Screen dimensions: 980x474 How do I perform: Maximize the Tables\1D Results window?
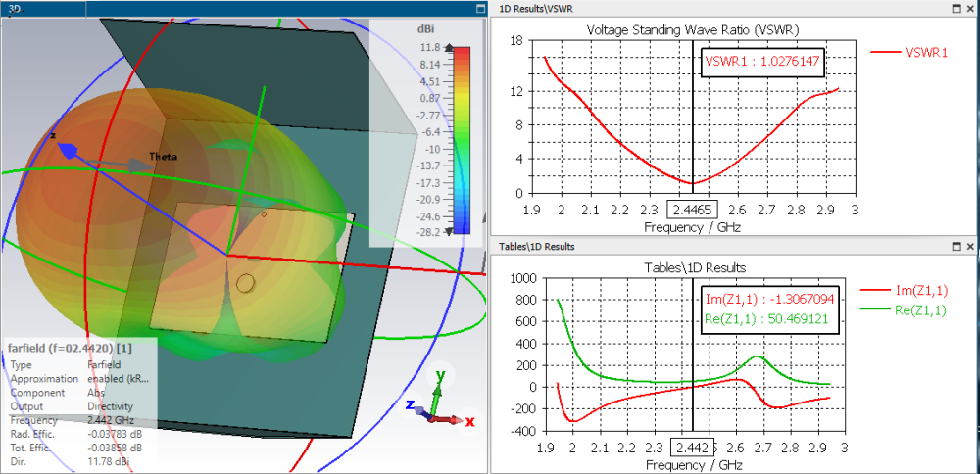pyautogui.click(x=956, y=247)
